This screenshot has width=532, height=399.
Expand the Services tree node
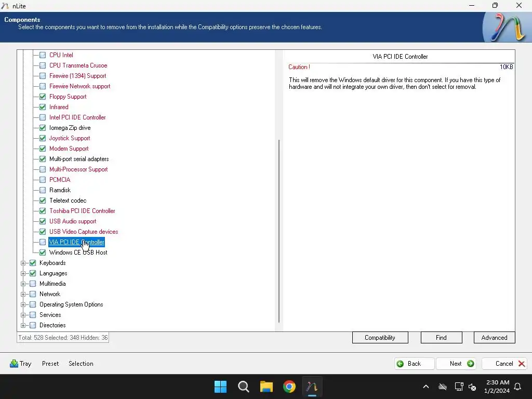point(23,315)
